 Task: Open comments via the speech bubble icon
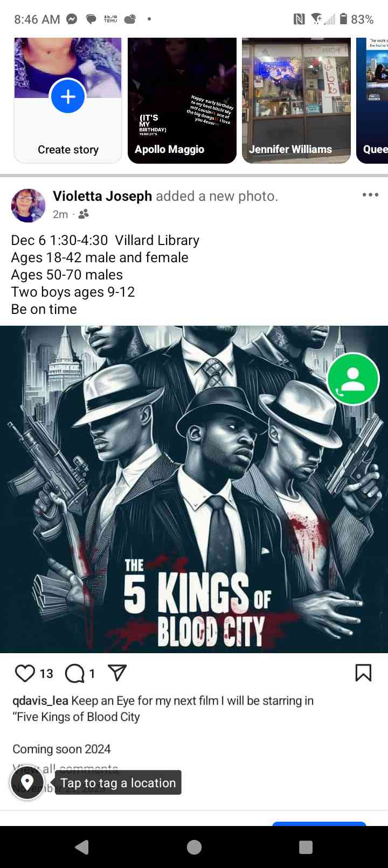(x=74, y=673)
